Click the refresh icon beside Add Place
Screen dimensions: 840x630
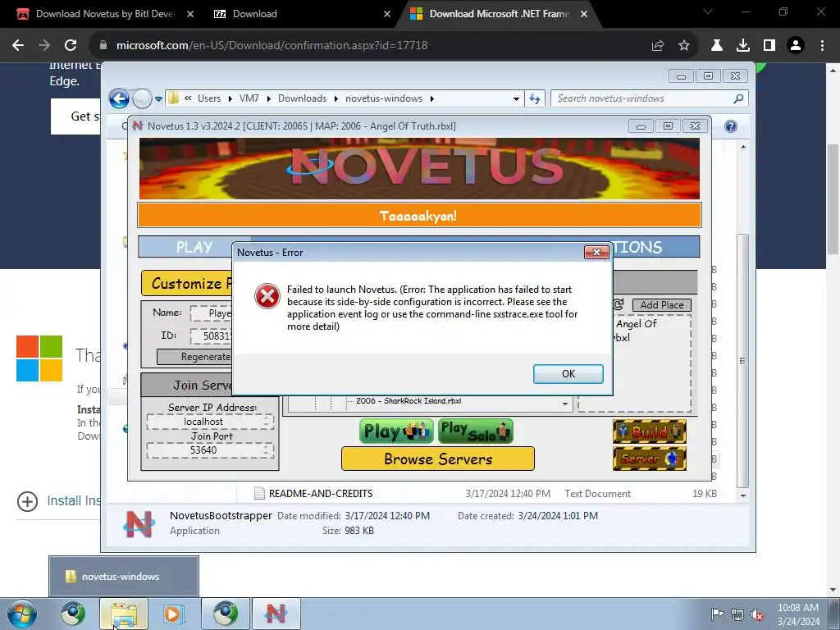point(619,304)
